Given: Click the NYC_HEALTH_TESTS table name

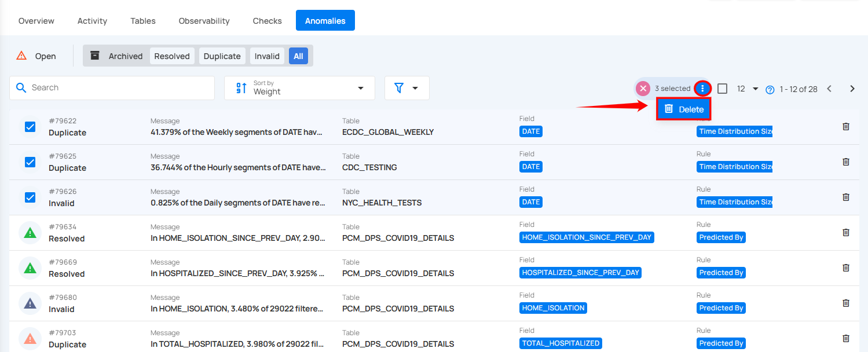Looking at the screenshot, I should [x=382, y=203].
